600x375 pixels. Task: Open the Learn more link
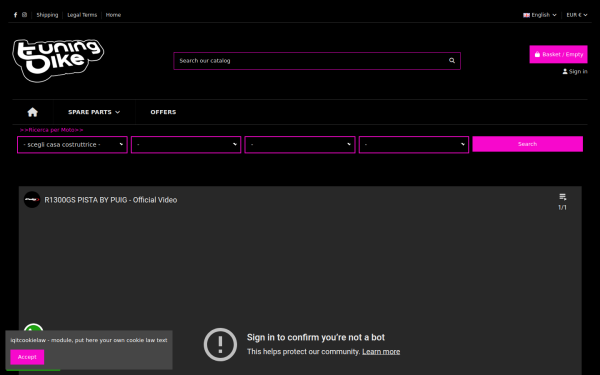[x=381, y=352]
